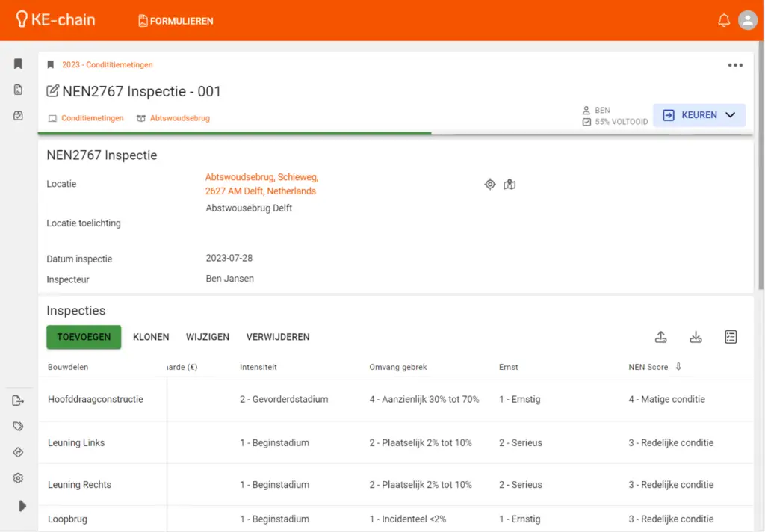Viewport: 765px width, 532px height.
Task: Click the notifications bell icon
Action: (723, 21)
